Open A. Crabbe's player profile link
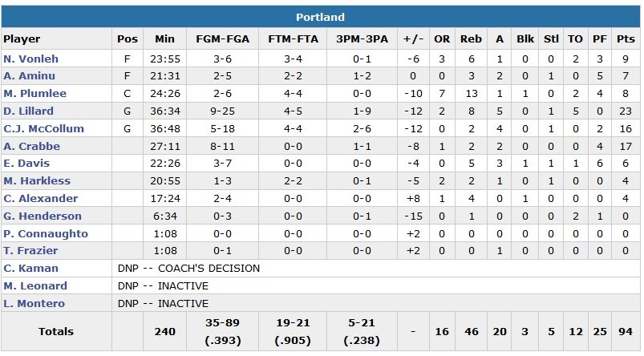 (31, 147)
